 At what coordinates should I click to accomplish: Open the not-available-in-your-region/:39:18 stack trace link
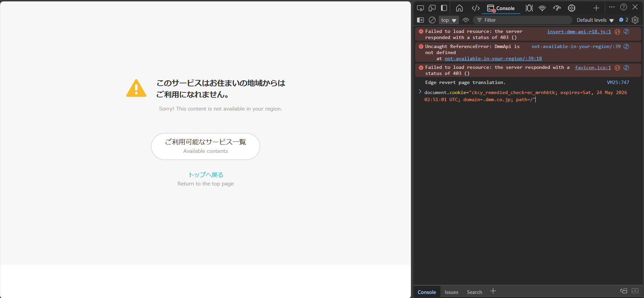(x=493, y=58)
